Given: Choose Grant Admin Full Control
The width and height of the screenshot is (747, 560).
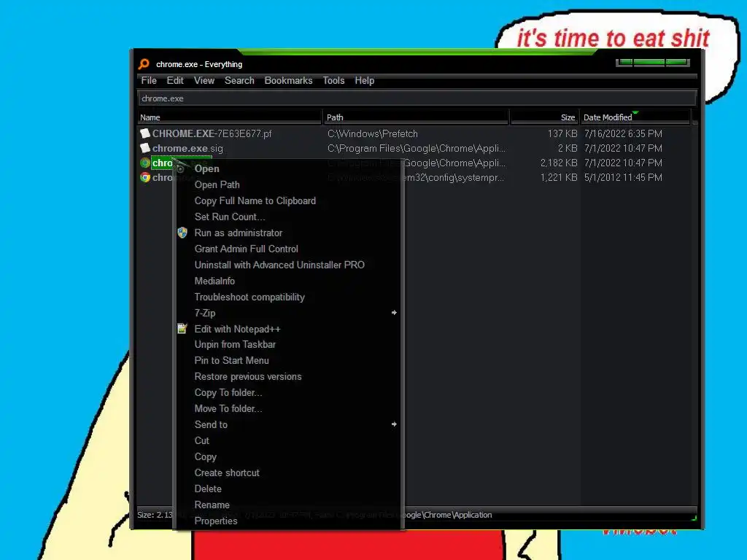Looking at the screenshot, I should 247,249.
